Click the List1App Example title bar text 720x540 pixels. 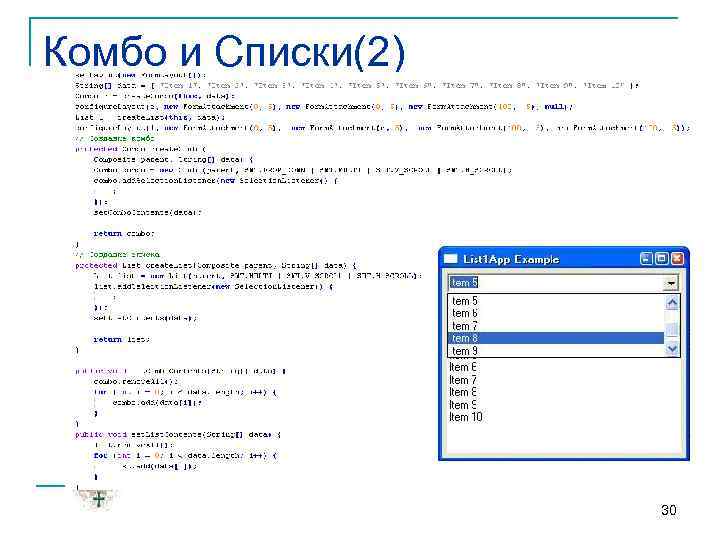[511, 259]
